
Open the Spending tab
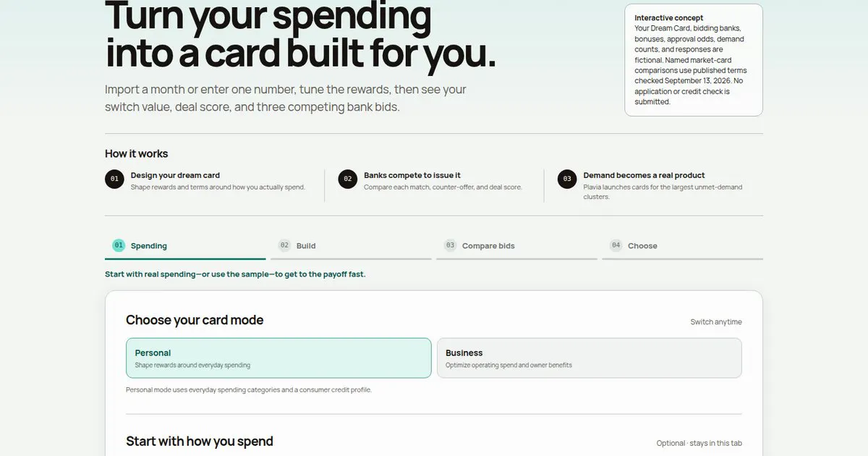185,246
